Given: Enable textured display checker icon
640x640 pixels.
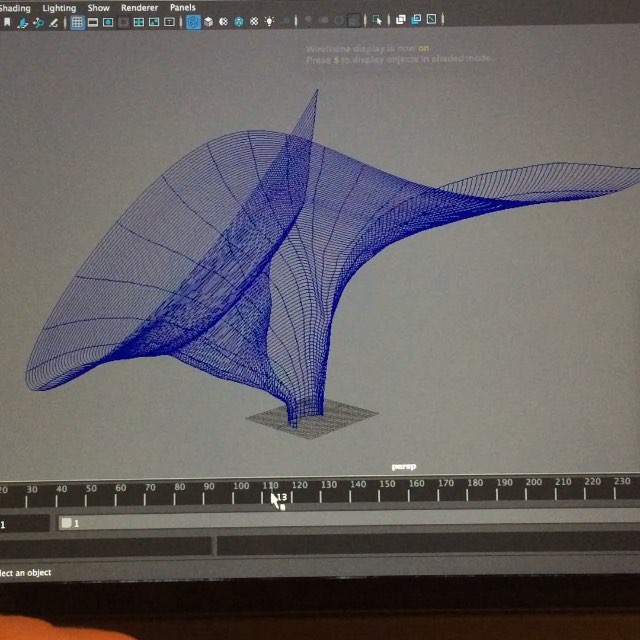Looking at the screenshot, I should 255,22.
